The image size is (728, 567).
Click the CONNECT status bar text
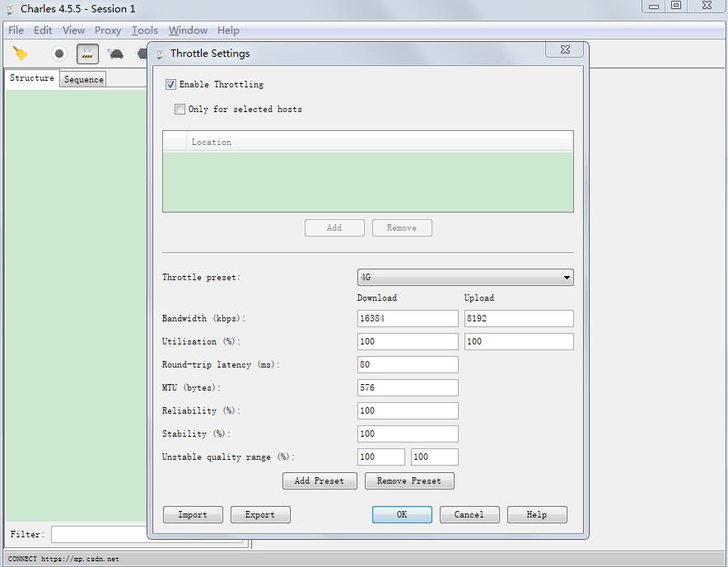pyautogui.click(x=63, y=559)
